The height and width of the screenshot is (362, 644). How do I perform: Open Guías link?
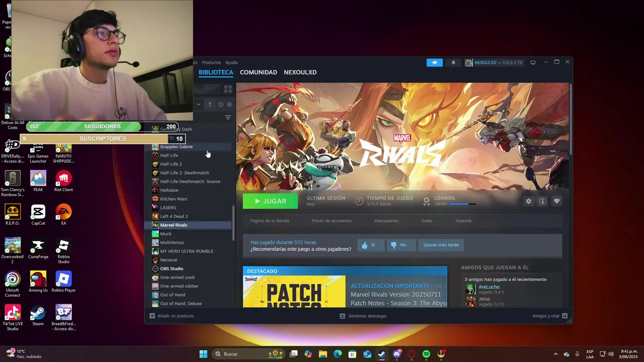coord(427,221)
